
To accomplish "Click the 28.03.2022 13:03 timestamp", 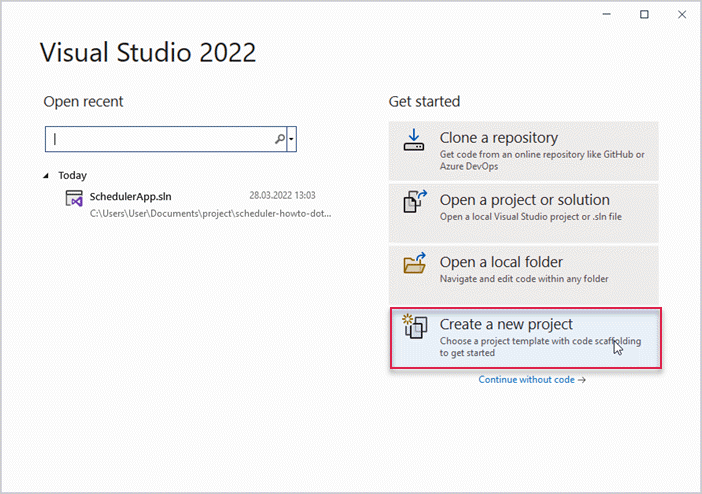I will click(x=282, y=196).
